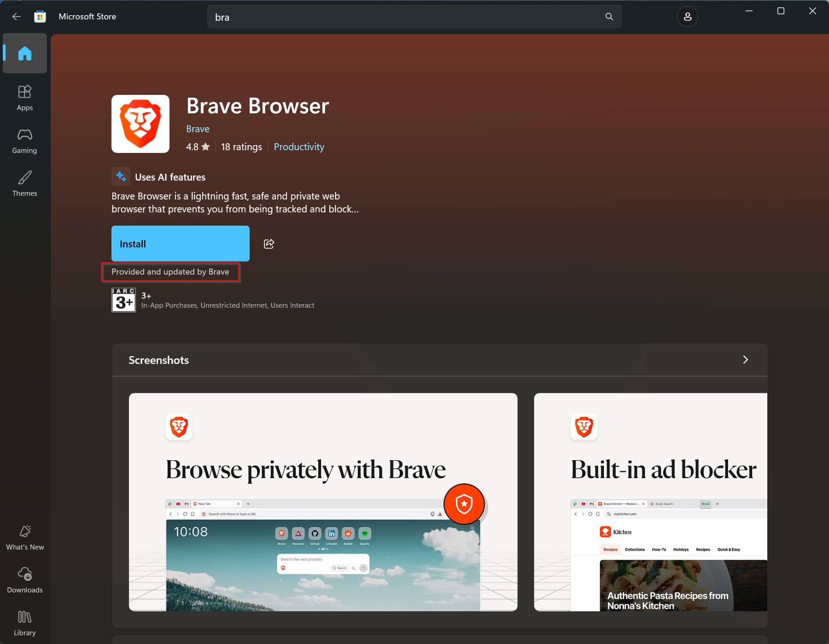
Task: Install Brave Browser
Action: [x=181, y=244]
